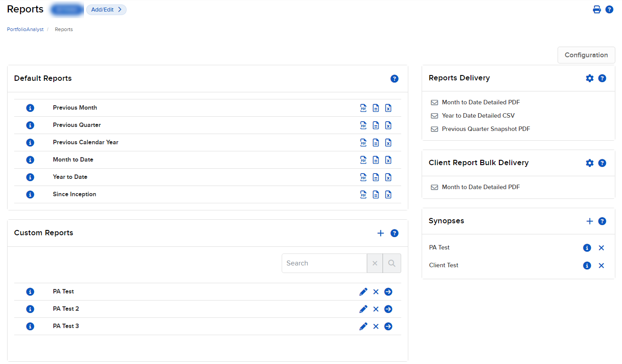Expand the Add/Edit menu
This screenshot has width=622, height=364.
coord(106,9)
